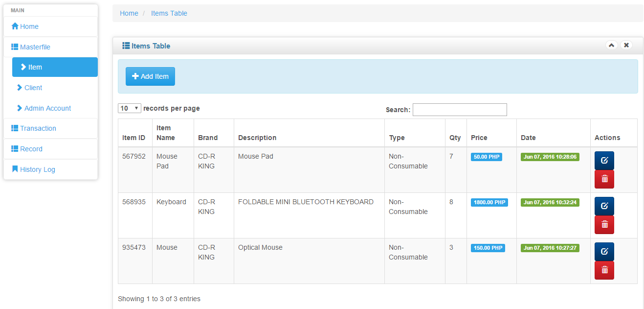Open History Log page
The width and height of the screenshot is (644, 309).
pyautogui.click(x=37, y=169)
